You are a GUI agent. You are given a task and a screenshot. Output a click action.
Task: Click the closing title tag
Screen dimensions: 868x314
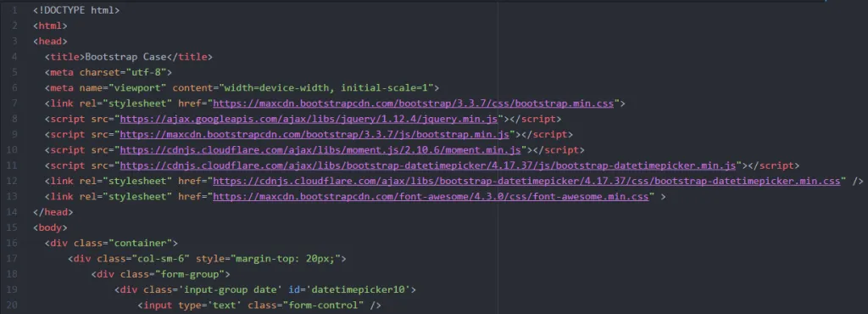pos(189,57)
